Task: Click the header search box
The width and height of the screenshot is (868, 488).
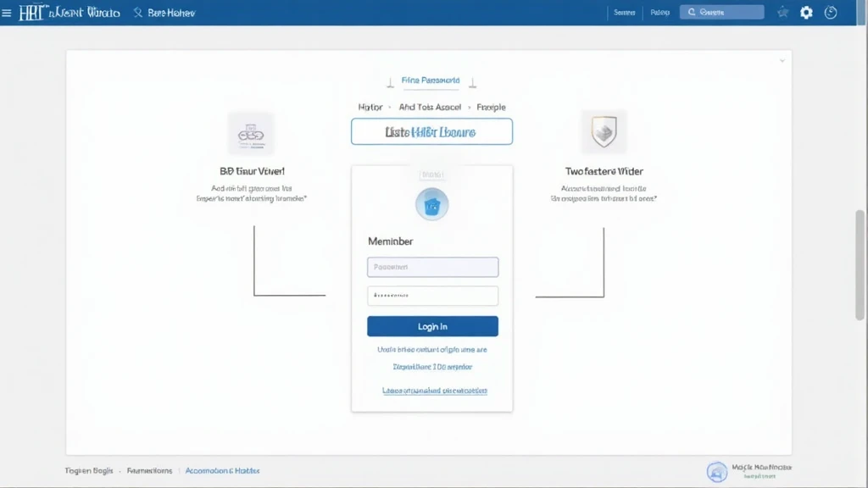Action: pyautogui.click(x=721, y=13)
